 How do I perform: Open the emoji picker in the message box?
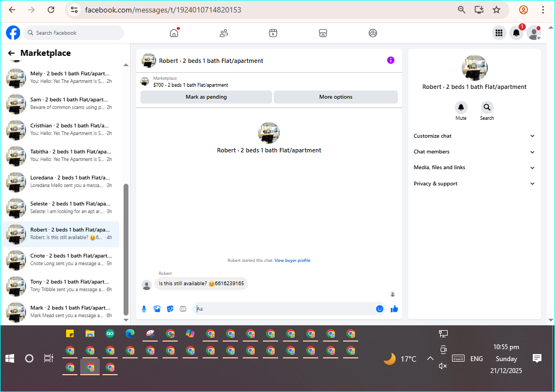click(379, 309)
